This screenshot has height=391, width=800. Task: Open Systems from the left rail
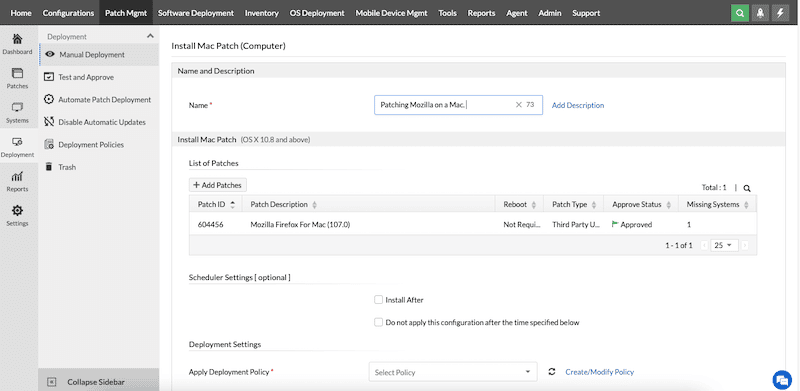(17, 113)
